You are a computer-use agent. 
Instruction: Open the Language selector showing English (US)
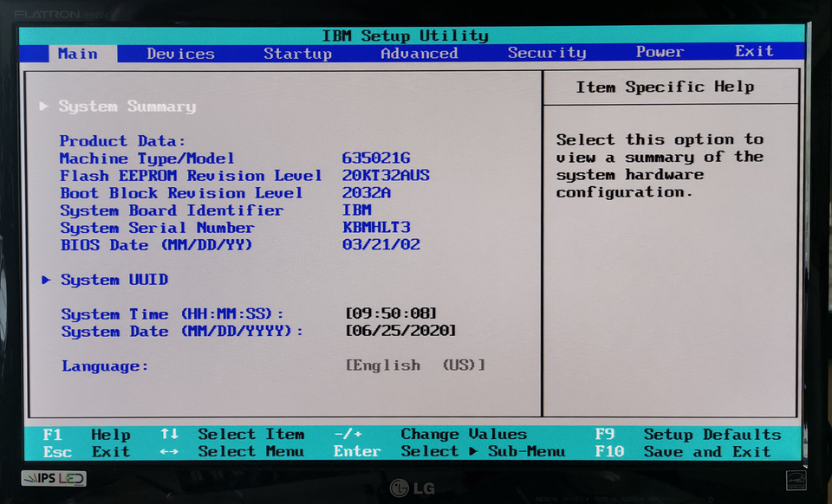(x=414, y=365)
